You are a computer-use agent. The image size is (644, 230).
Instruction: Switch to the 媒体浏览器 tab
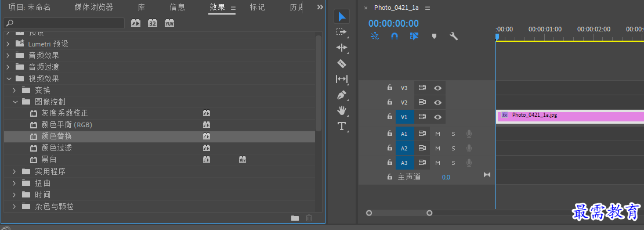(x=93, y=7)
